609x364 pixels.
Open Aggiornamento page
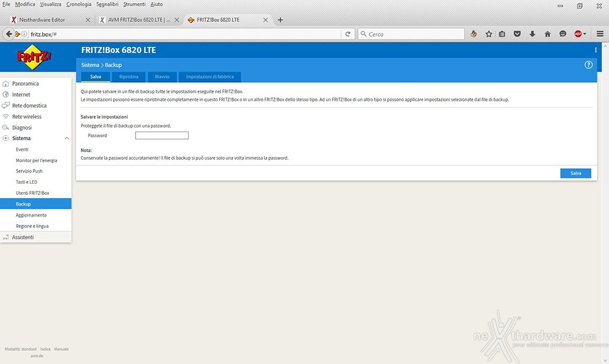tap(31, 215)
